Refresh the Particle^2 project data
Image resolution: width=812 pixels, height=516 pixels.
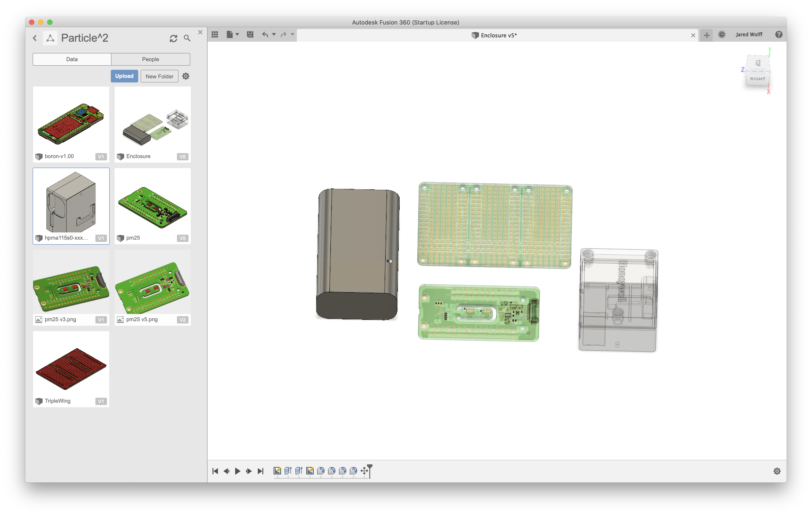pyautogui.click(x=173, y=39)
